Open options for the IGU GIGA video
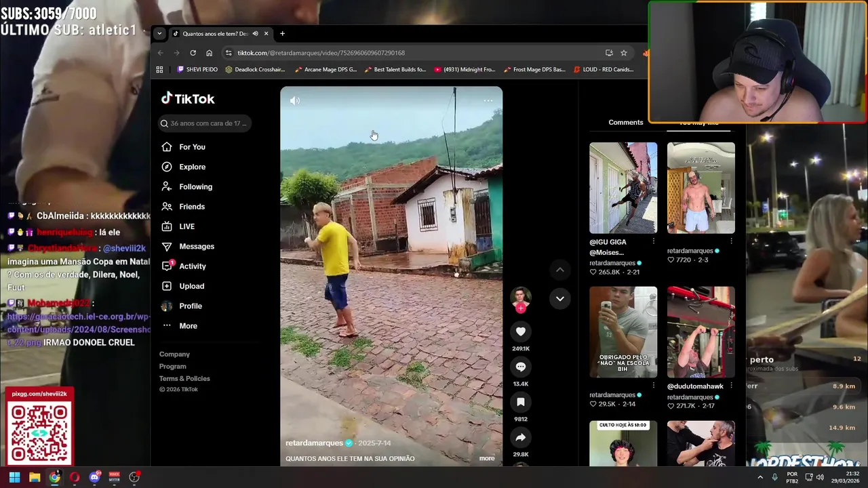Image resolution: width=868 pixels, height=488 pixels. tap(653, 241)
